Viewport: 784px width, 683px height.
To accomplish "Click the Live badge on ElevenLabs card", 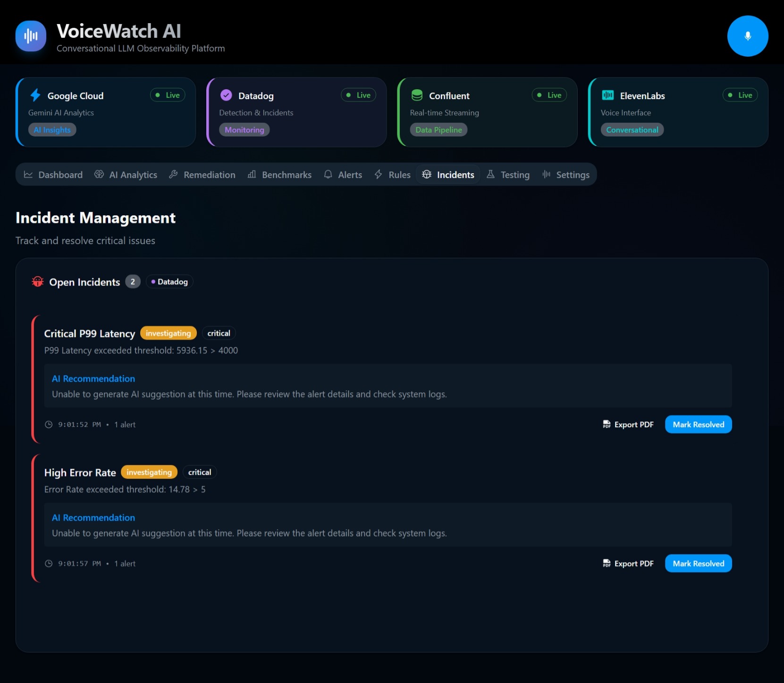I will pos(740,95).
